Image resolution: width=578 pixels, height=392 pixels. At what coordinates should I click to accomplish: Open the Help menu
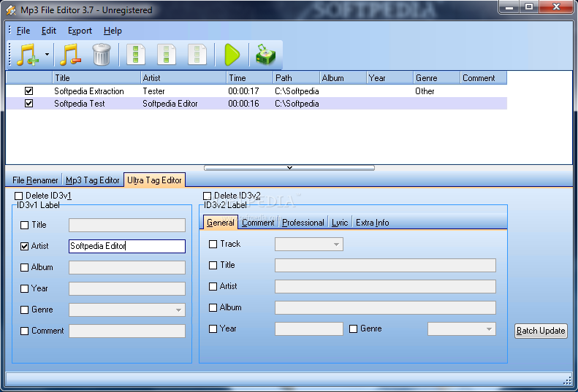pyautogui.click(x=113, y=31)
